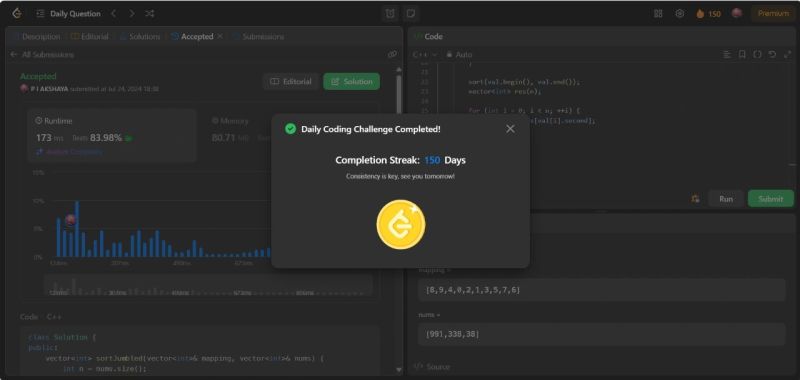Open P I AKSHAYA profile name

point(49,89)
